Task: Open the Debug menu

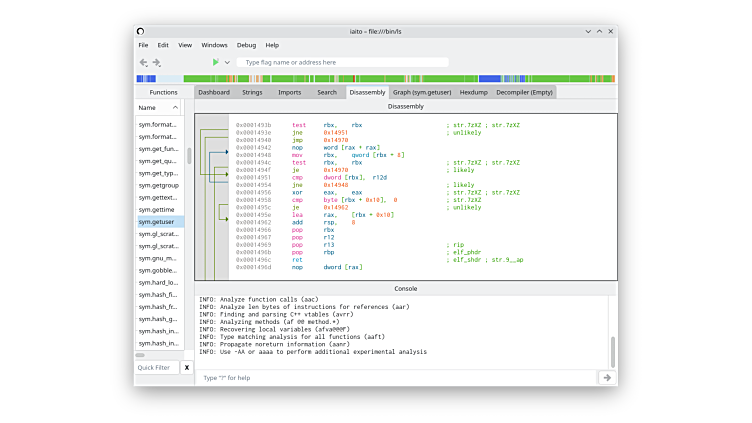Action: tap(246, 45)
